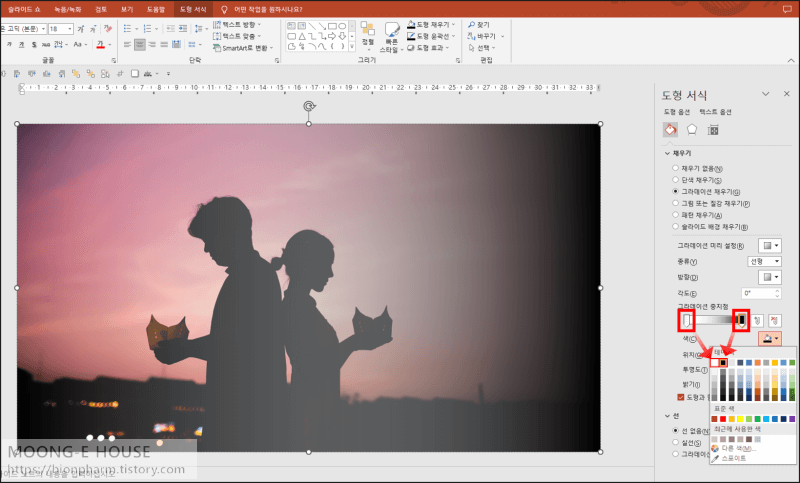This screenshot has height=483, width=800.
Task: Click the 찾기 find button
Action: [x=479, y=24]
